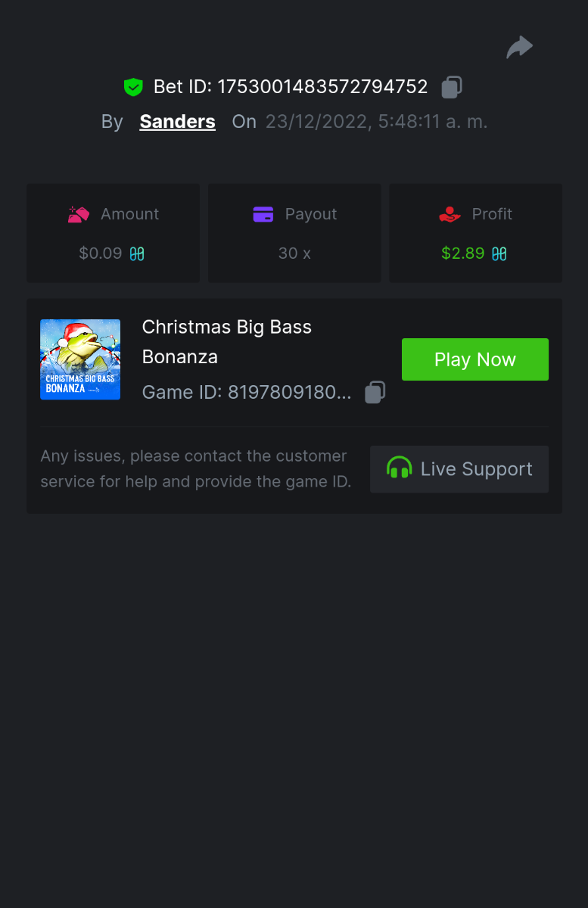The image size is (588, 908).
Task: Click the currency icon beside $0.09
Action: [x=137, y=253]
